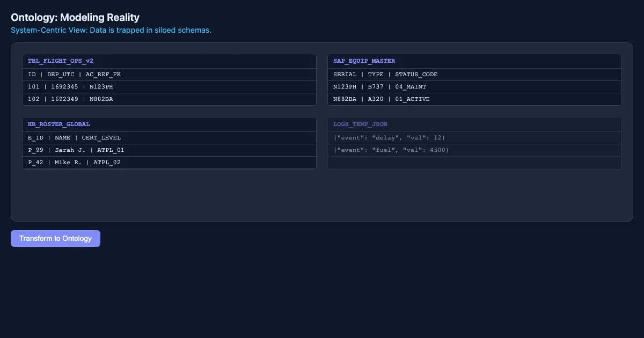Click the fuel event JSON log line
Image resolution: width=644 pixels, height=338 pixels.
coord(474,150)
